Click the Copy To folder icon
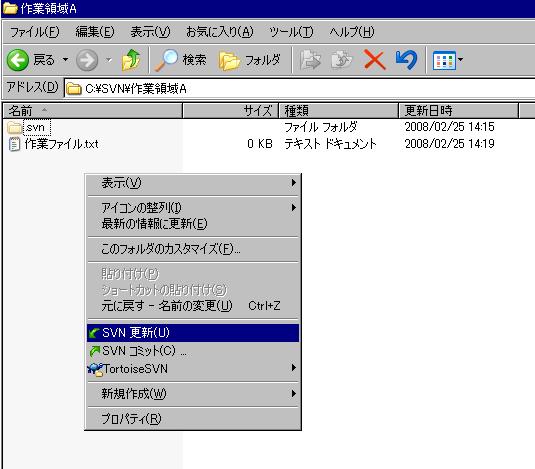 coord(342,60)
